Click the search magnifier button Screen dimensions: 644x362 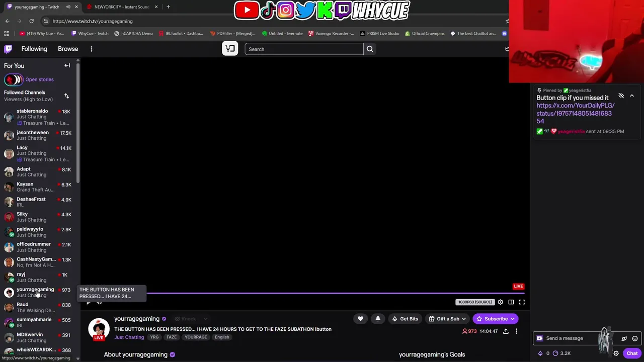(x=370, y=49)
